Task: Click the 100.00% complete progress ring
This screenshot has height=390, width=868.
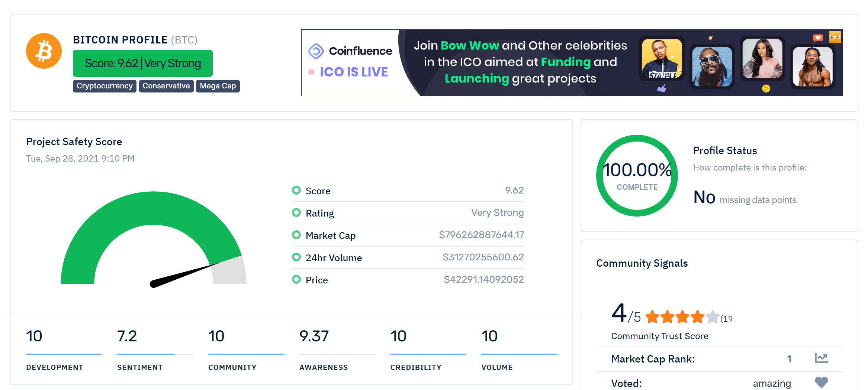Action: coord(637,176)
